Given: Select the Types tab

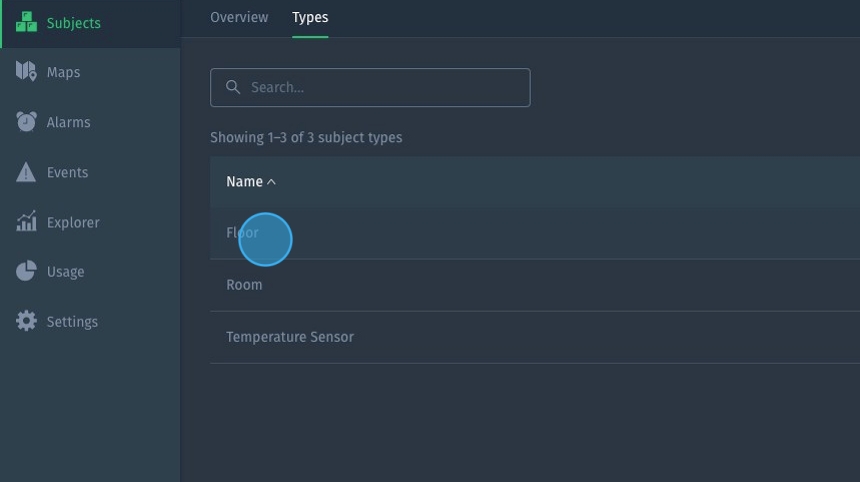Looking at the screenshot, I should (x=310, y=17).
